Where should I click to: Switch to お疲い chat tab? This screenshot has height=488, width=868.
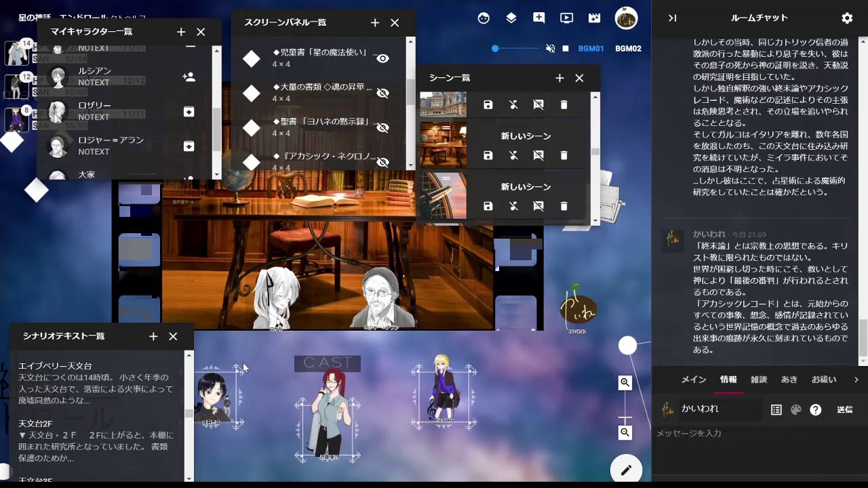click(824, 380)
